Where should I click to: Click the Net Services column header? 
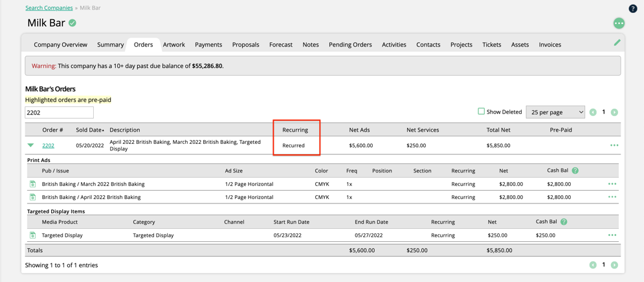[423, 130]
